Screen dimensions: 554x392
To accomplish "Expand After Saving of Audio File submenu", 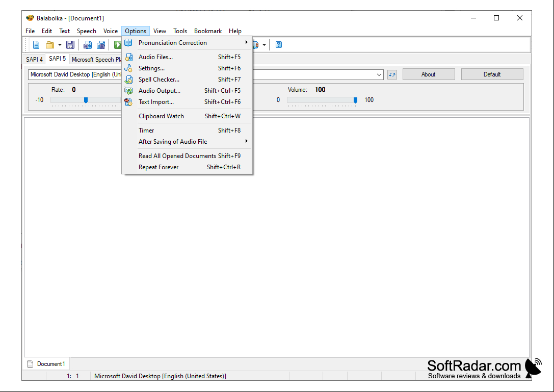I will (187, 142).
